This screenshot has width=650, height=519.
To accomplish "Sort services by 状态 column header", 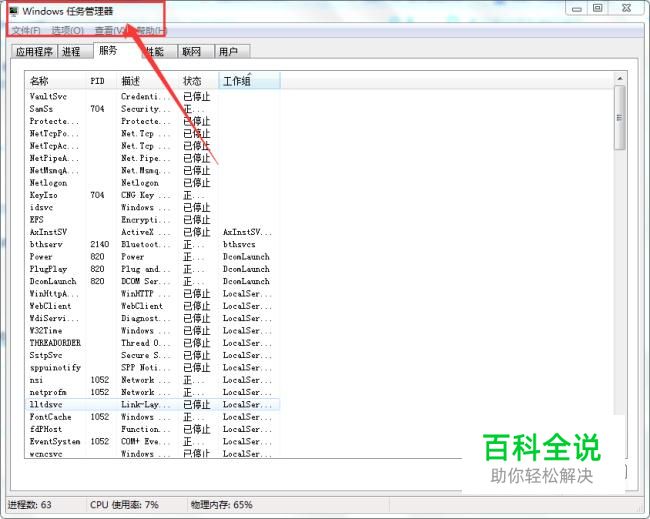I will (x=199, y=81).
